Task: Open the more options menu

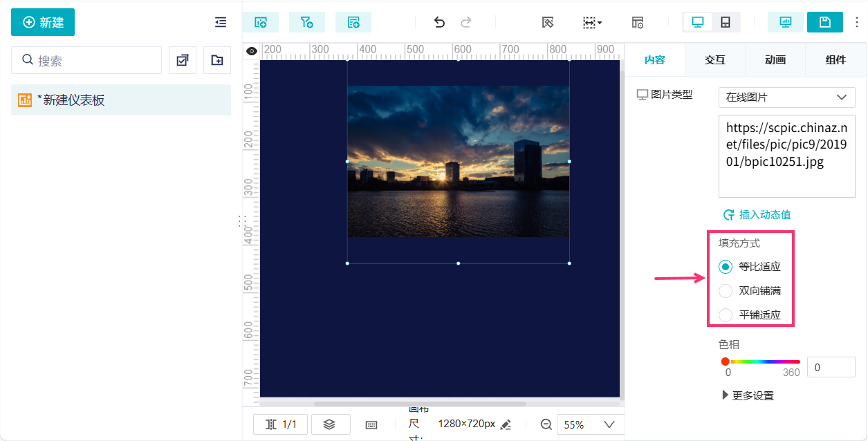Action: 858,22
